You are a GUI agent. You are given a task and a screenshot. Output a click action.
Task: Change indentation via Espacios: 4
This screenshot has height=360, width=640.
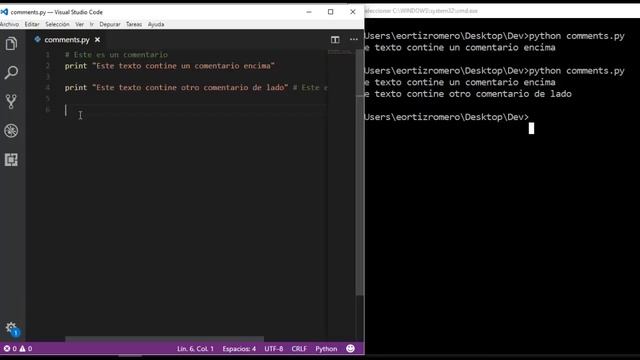tap(239, 349)
